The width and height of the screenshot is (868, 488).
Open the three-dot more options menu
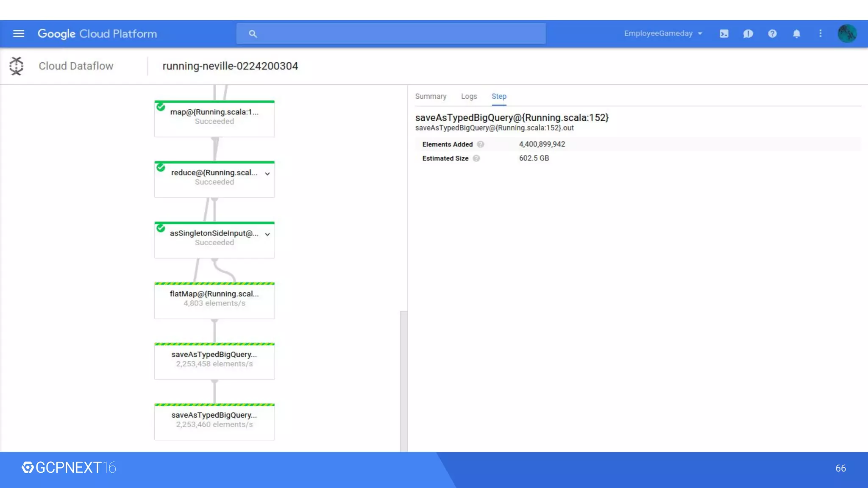[x=821, y=33]
